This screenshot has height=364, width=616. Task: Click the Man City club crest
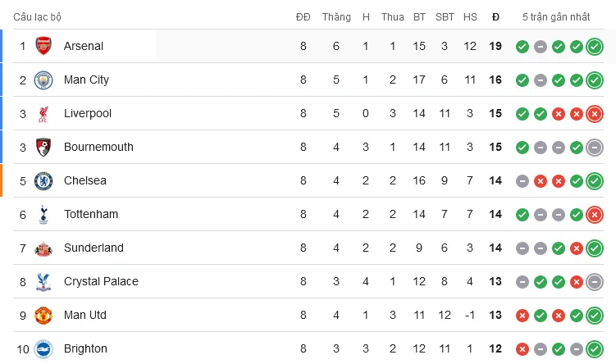click(x=43, y=80)
